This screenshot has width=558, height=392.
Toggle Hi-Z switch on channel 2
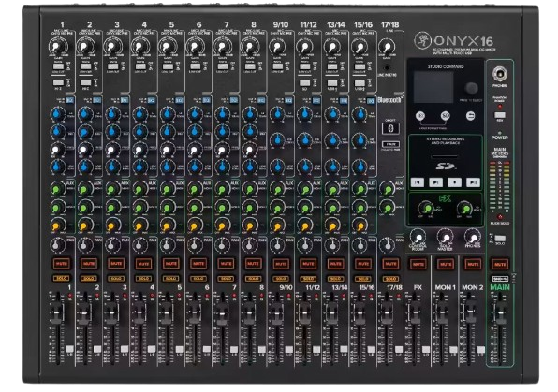click(85, 82)
